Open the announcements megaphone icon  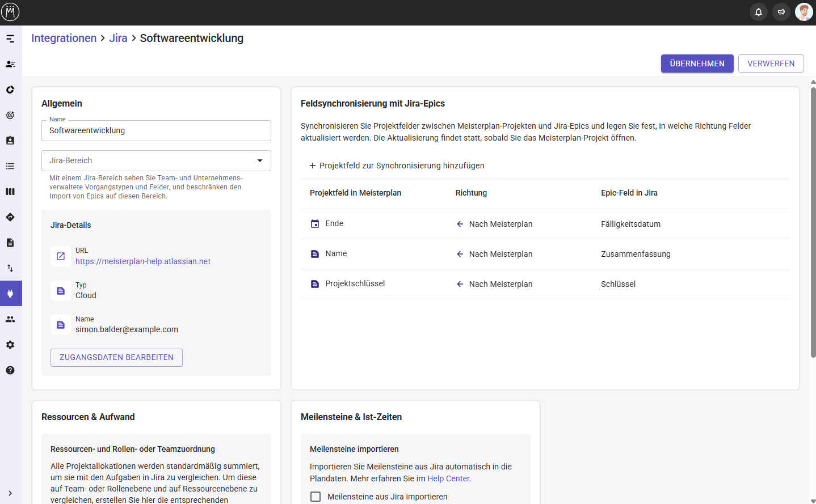click(781, 12)
